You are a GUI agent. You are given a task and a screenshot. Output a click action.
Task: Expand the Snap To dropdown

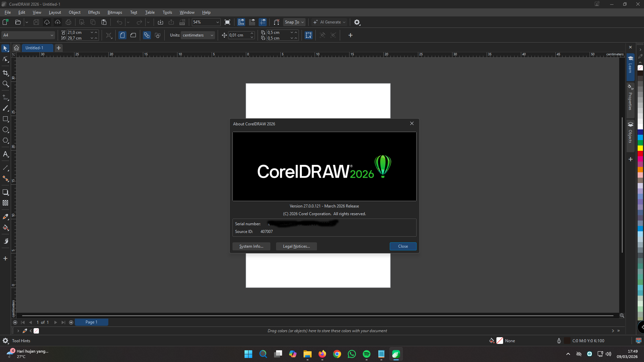click(x=294, y=22)
